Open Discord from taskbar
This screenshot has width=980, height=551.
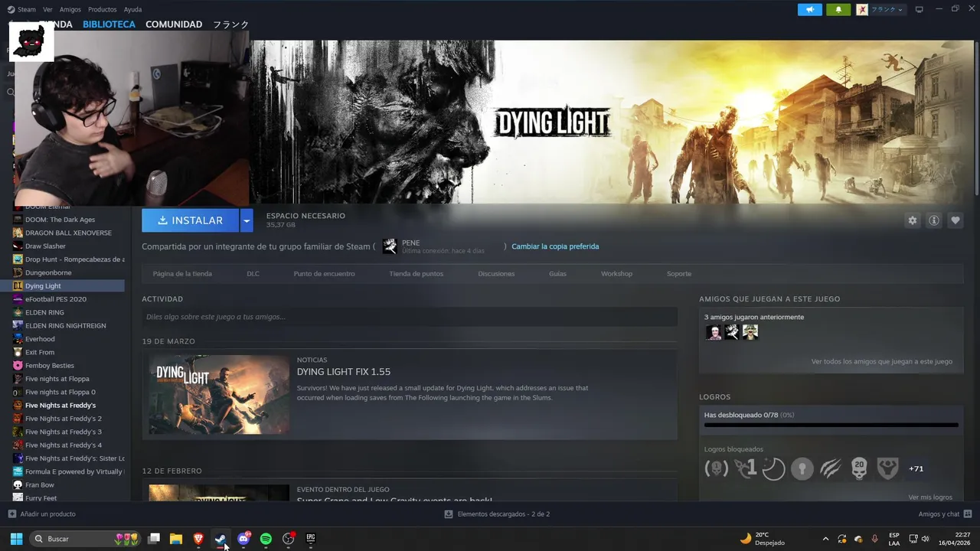click(243, 539)
